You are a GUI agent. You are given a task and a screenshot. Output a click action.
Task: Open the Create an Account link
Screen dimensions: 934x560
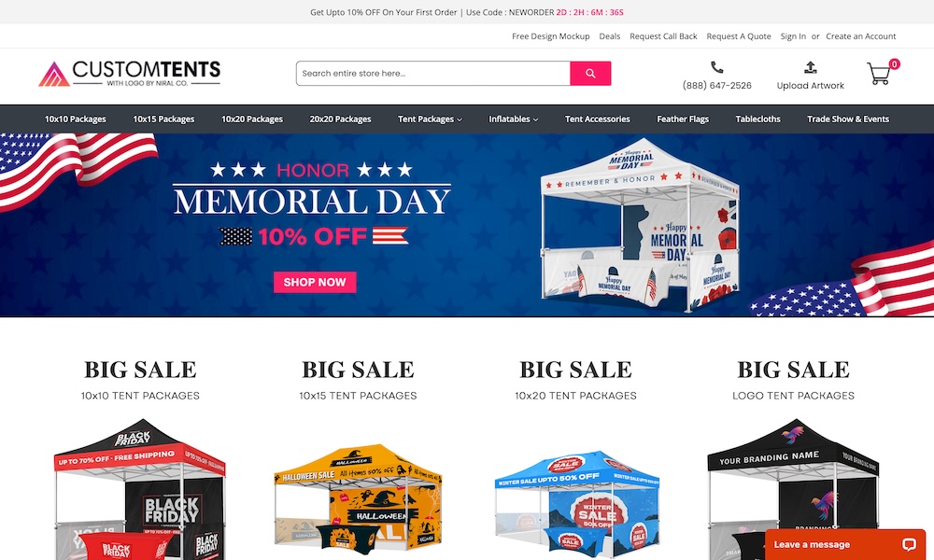click(x=861, y=36)
